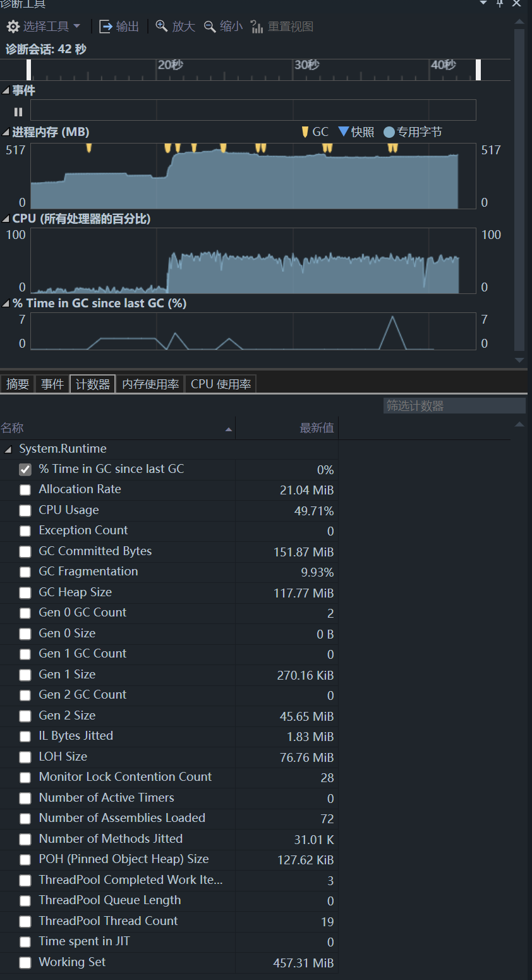The height and width of the screenshot is (980, 532).
Task: Click the 输出 output icon
Action: pyautogui.click(x=106, y=27)
